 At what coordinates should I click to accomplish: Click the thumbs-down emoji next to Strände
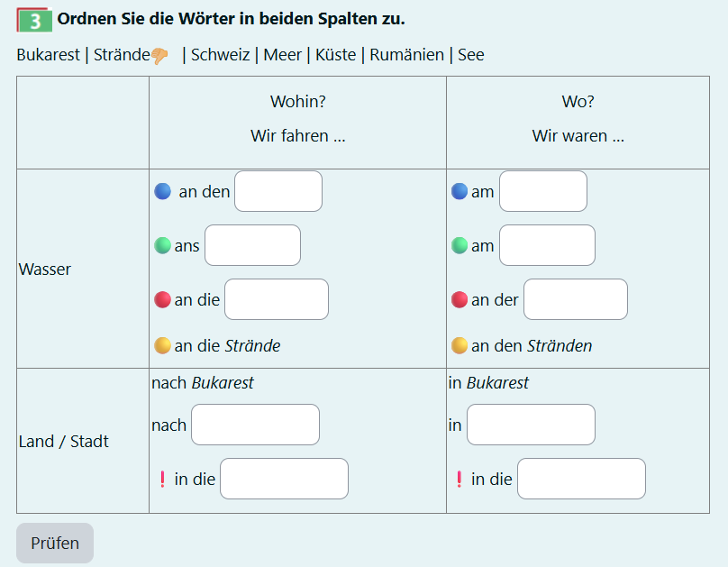pos(159,56)
